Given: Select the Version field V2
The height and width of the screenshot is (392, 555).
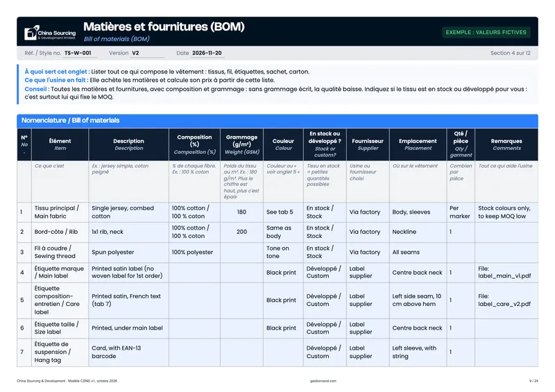Looking at the screenshot, I should click(x=147, y=53).
